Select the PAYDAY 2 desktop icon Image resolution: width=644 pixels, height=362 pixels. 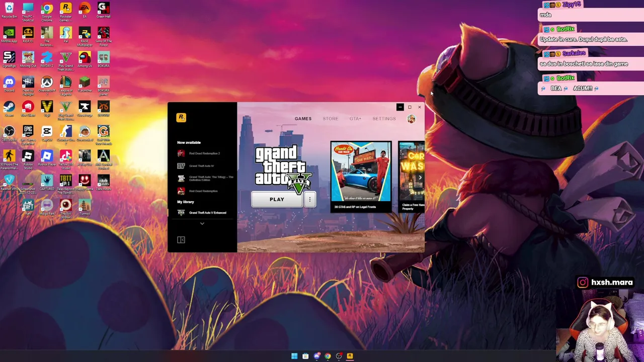tap(47, 60)
